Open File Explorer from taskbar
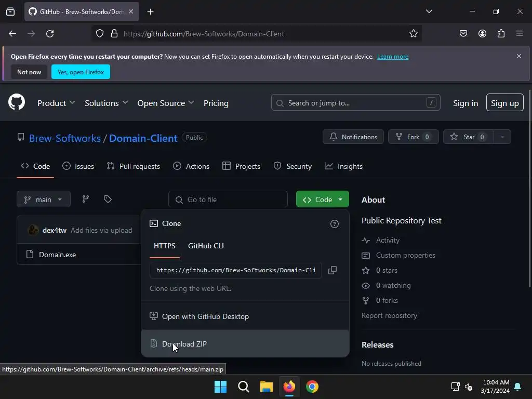Viewport: 532px width, 399px height. (x=267, y=387)
